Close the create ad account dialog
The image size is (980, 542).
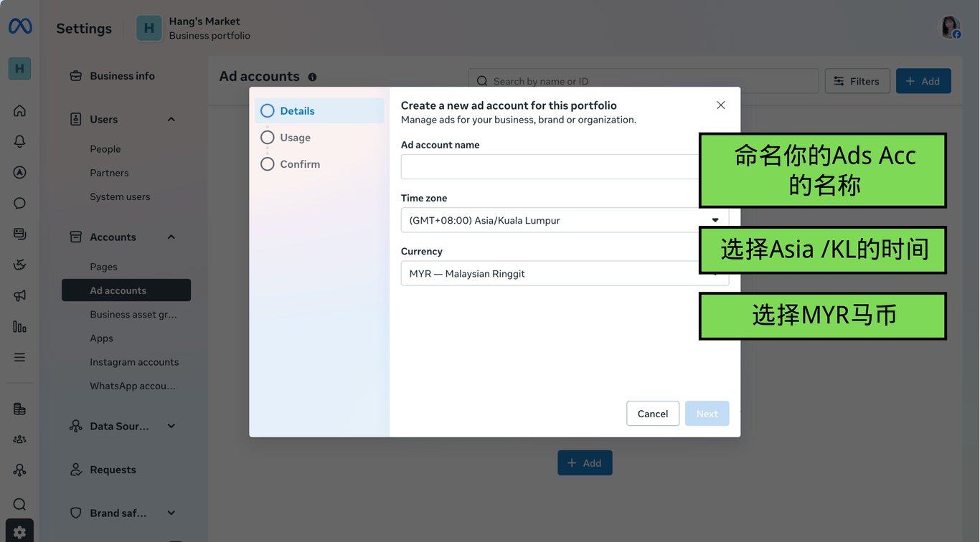[721, 105]
